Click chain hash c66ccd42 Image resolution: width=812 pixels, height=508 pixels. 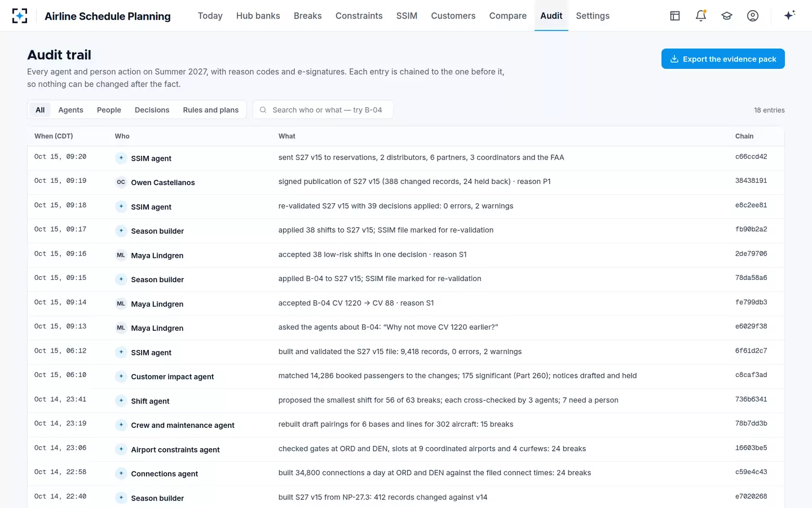[751, 157]
